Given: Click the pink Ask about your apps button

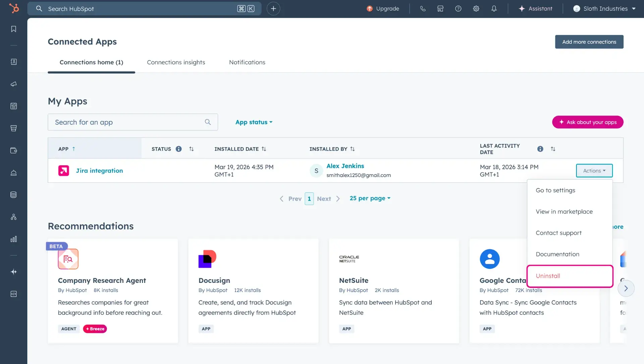Looking at the screenshot, I should [x=587, y=122].
